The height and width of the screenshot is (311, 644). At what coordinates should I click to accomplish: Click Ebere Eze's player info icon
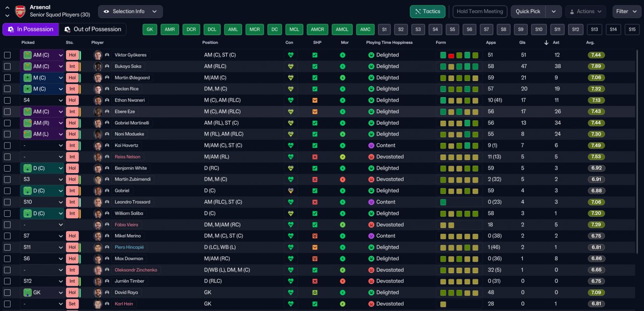click(x=107, y=112)
